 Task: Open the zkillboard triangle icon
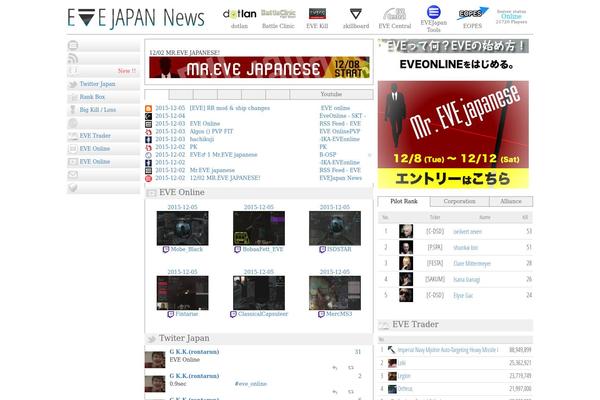355,14
